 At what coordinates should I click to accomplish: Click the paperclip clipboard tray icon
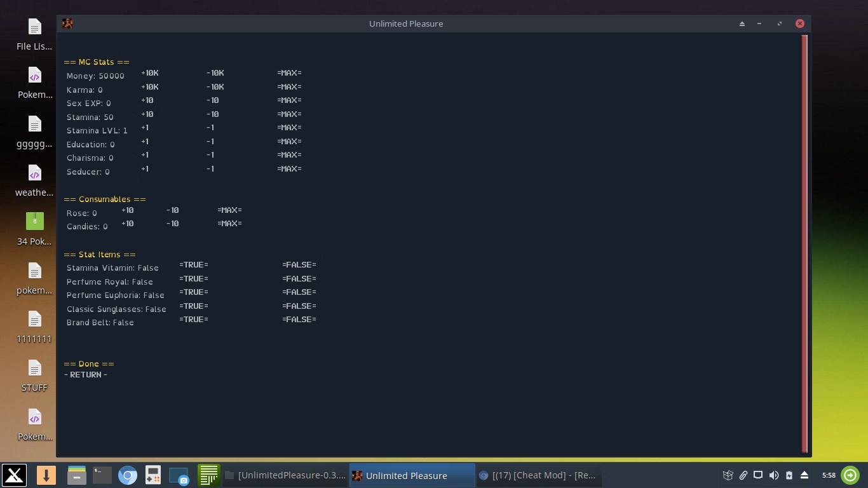pyautogui.click(x=743, y=475)
